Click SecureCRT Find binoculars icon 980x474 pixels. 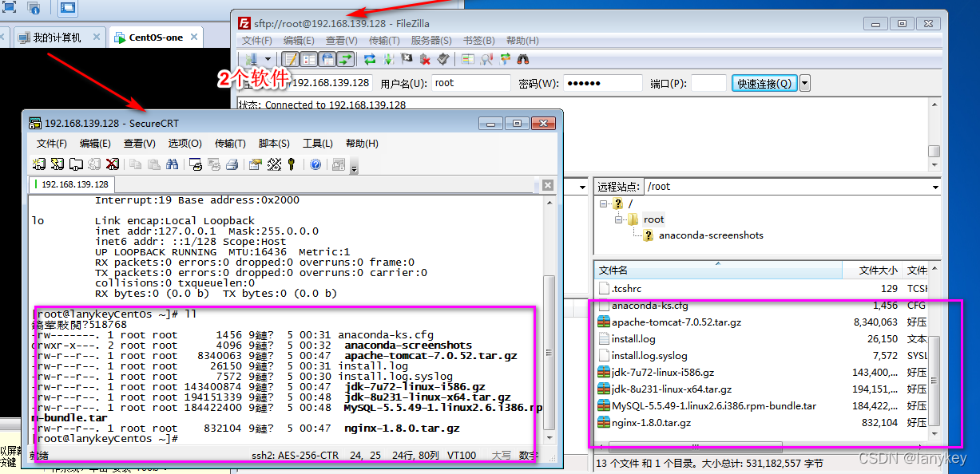[x=172, y=164]
